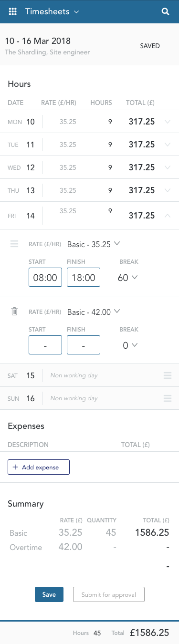
Task: Collapse the Friday 14 row
Action: click(167, 216)
